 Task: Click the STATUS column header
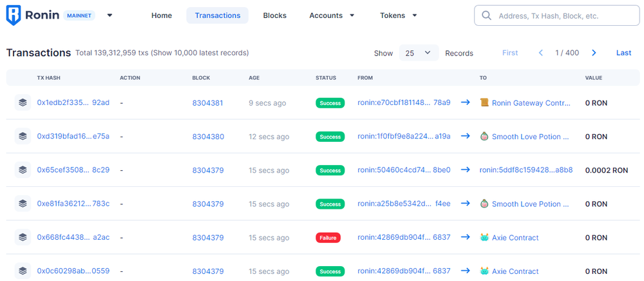pos(326,77)
